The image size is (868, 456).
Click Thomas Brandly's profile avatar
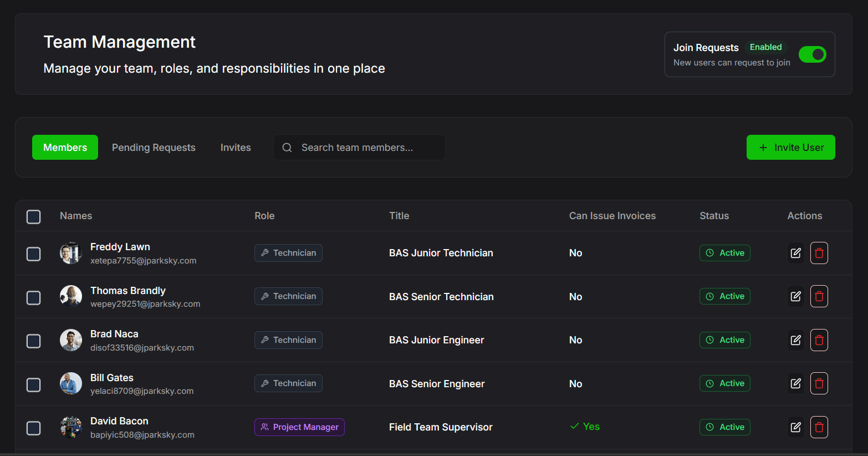click(71, 296)
